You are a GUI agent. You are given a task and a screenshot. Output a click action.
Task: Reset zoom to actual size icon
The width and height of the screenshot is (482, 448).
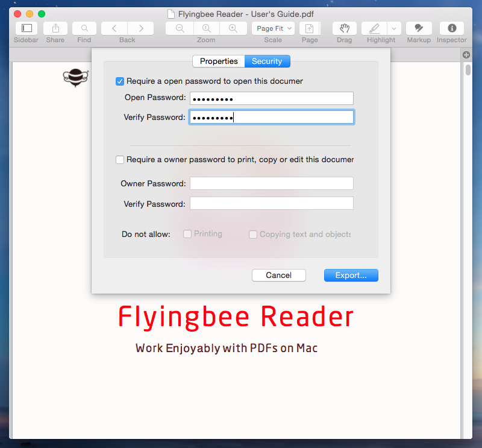[x=206, y=28]
